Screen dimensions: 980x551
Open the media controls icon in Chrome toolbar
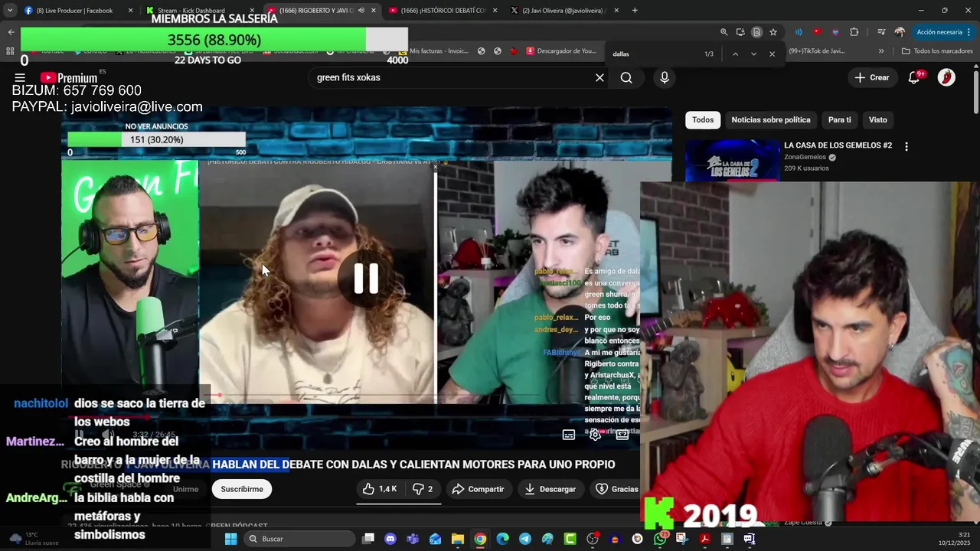(881, 32)
